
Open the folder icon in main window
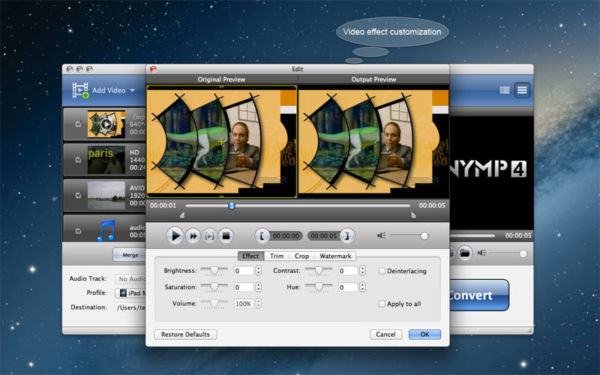(x=465, y=253)
